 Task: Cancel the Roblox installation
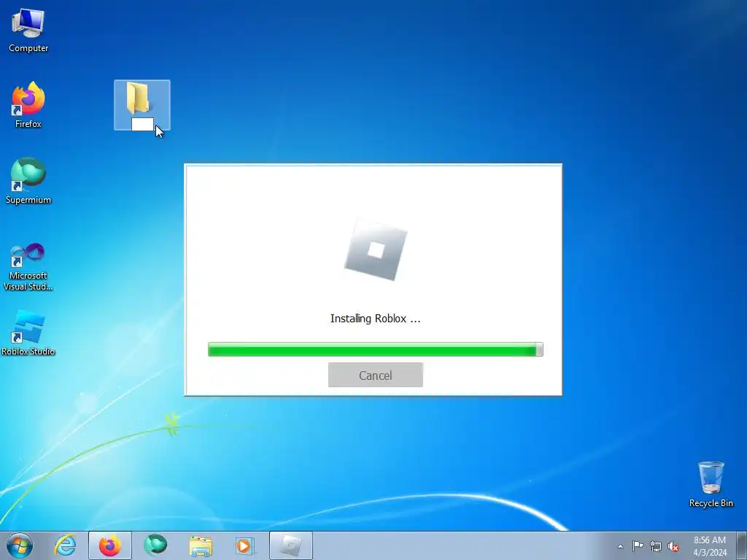376,376
